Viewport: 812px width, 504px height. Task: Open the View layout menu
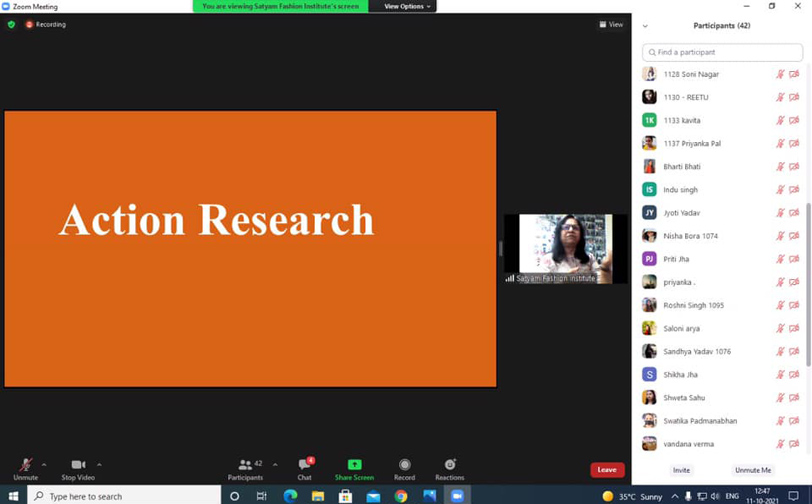tap(611, 24)
